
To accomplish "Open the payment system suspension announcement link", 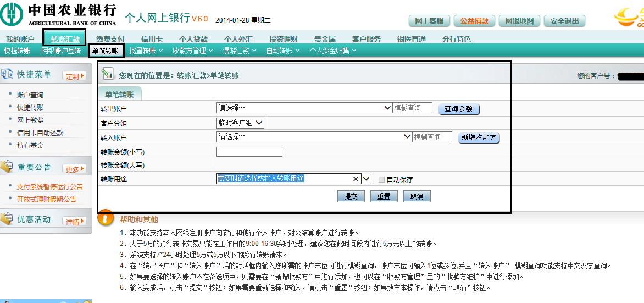I will point(49,187).
